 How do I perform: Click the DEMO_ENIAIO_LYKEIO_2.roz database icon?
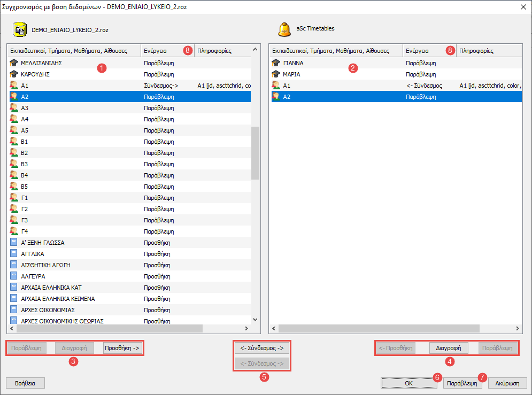click(20, 29)
